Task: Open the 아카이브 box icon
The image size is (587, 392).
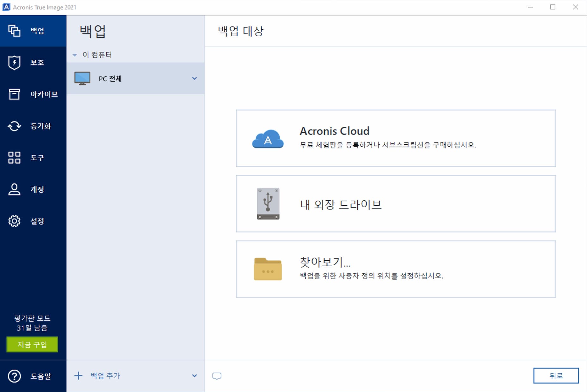Action: (14, 94)
